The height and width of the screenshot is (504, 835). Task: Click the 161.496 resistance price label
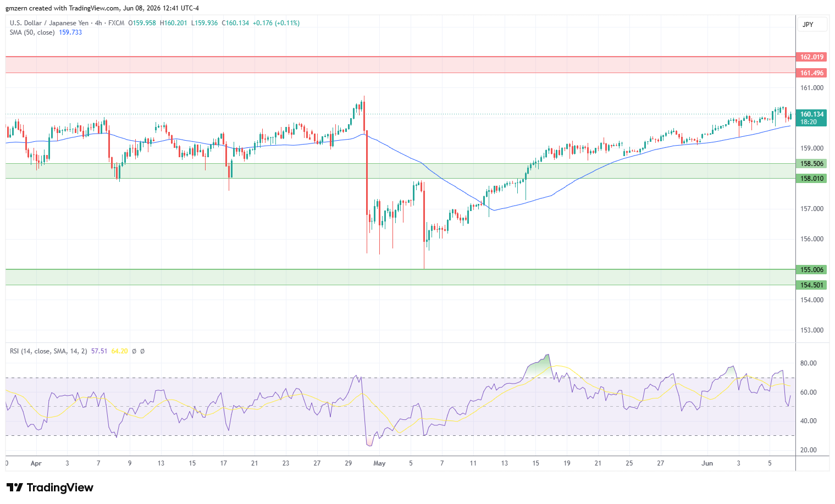(811, 73)
